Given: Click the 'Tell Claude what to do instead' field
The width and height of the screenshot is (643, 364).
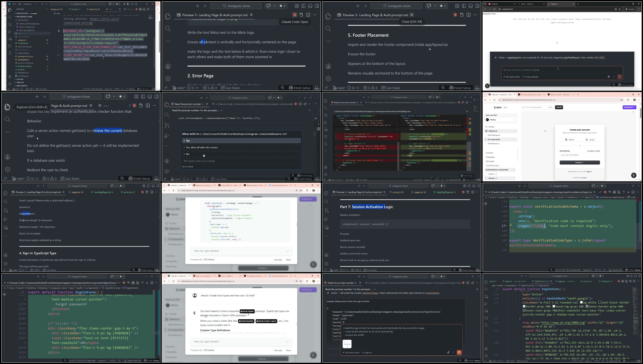Looking at the screenshot, I should [x=241, y=161].
